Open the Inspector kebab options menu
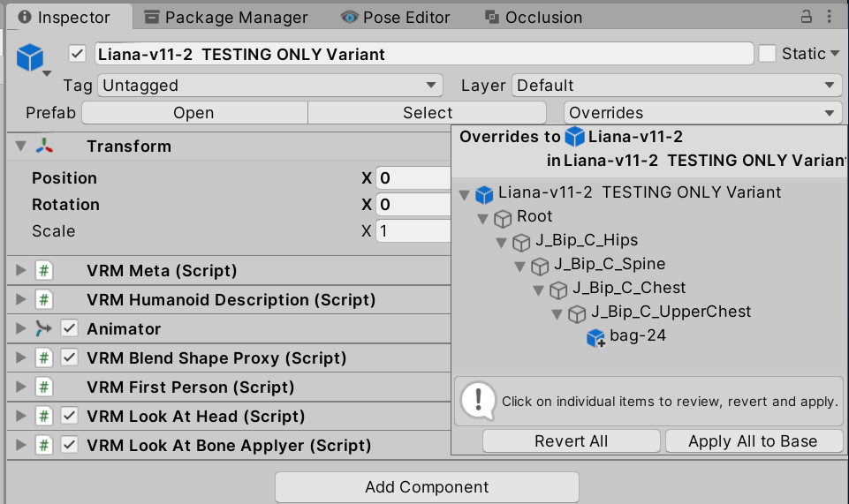Screen dimensions: 849x504 tap(829, 17)
